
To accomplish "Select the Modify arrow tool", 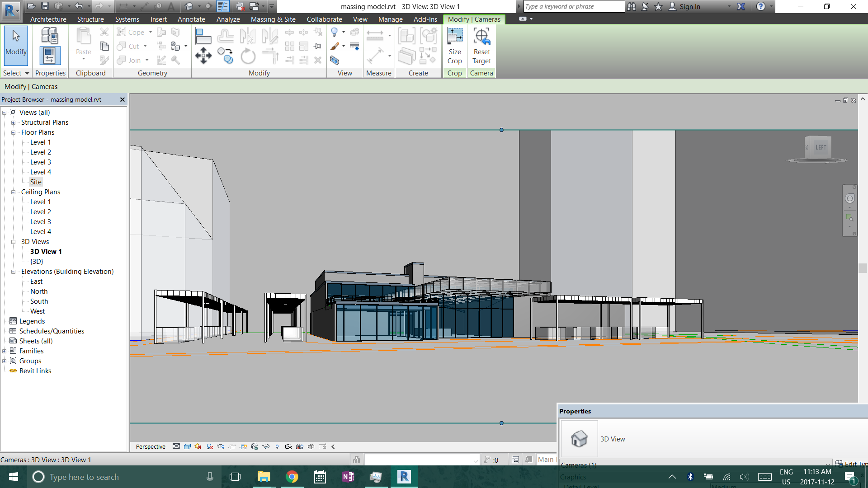I will 16,46.
